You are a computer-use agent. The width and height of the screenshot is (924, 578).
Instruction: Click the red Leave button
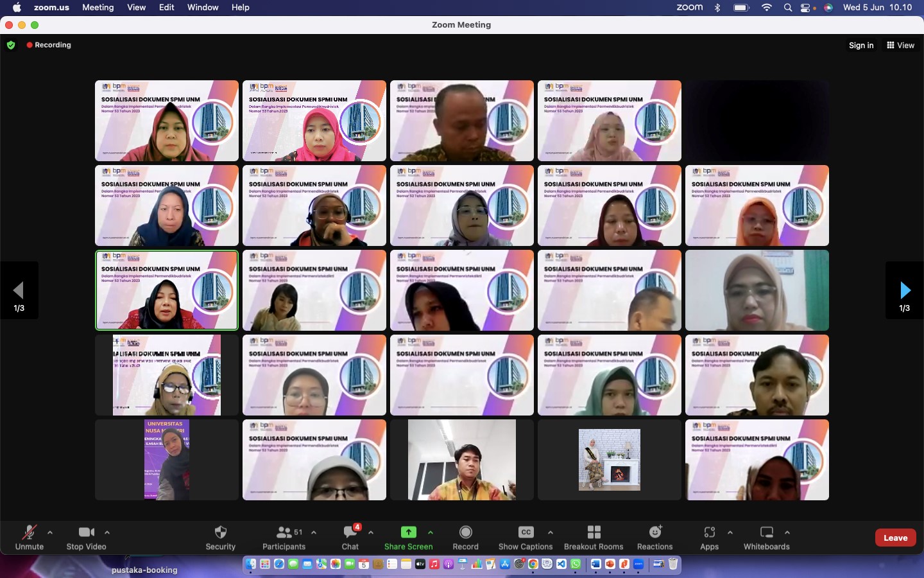coord(895,538)
